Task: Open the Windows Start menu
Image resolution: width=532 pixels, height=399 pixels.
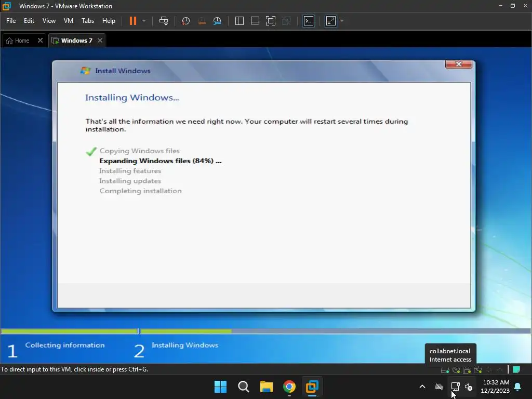Action: tap(220, 387)
